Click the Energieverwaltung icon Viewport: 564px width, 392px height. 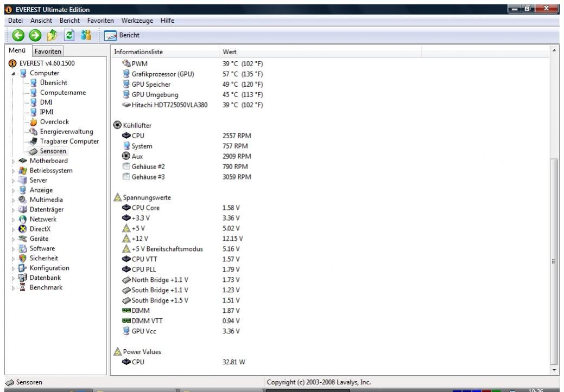pos(34,132)
